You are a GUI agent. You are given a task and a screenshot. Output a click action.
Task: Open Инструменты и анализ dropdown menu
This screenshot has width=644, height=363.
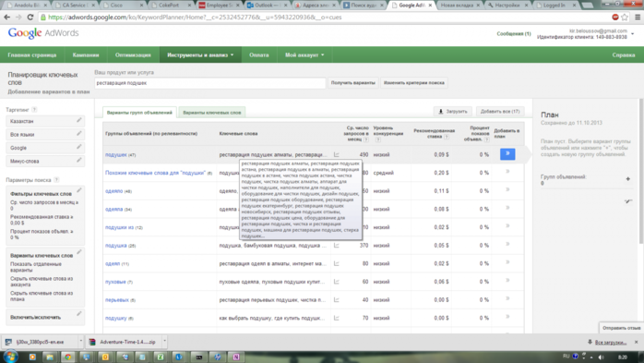(x=200, y=55)
